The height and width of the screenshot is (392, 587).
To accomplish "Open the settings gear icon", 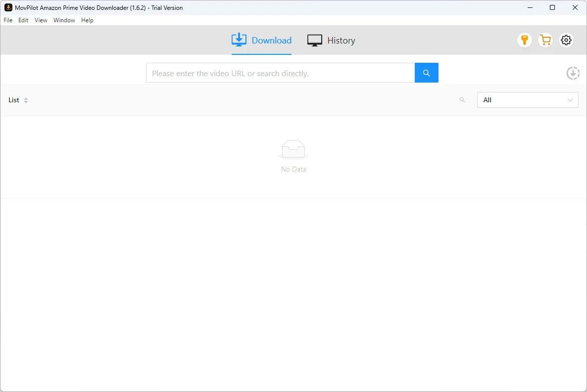I will pos(566,40).
